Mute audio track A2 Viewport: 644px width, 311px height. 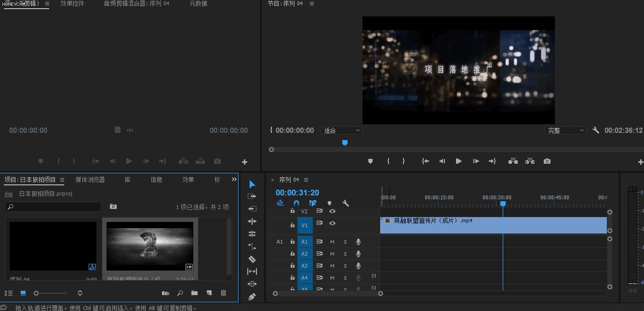tap(332, 254)
